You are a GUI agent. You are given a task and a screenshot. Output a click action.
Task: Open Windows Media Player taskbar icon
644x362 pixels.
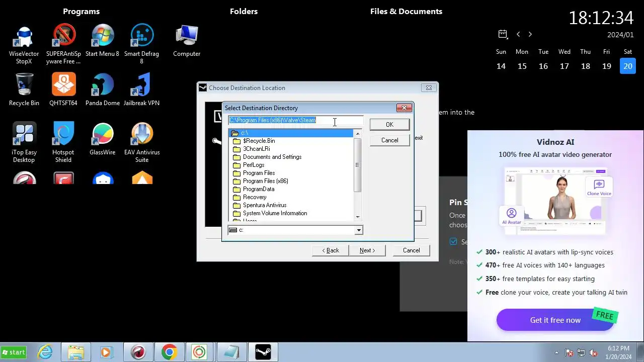[106, 352]
